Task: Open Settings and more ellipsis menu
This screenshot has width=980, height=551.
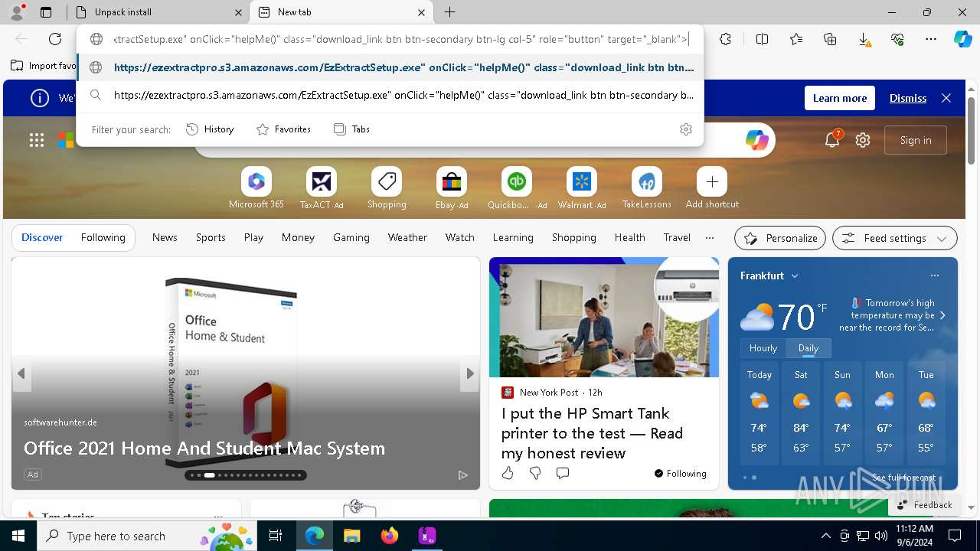Action: click(x=931, y=39)
